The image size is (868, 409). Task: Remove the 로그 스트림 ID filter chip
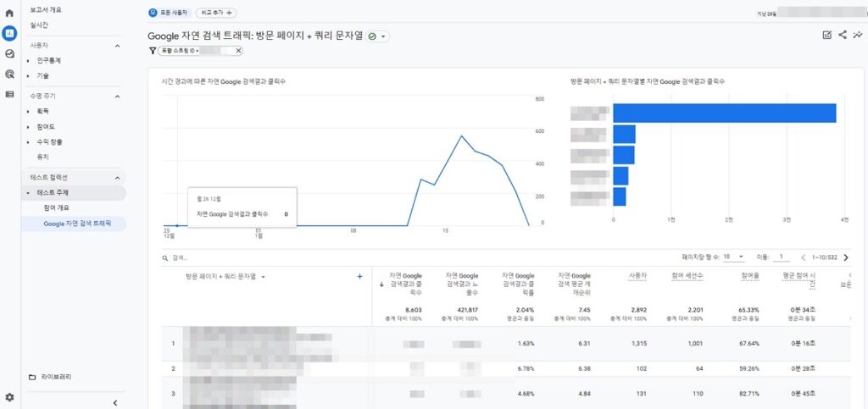pos(238,51)
